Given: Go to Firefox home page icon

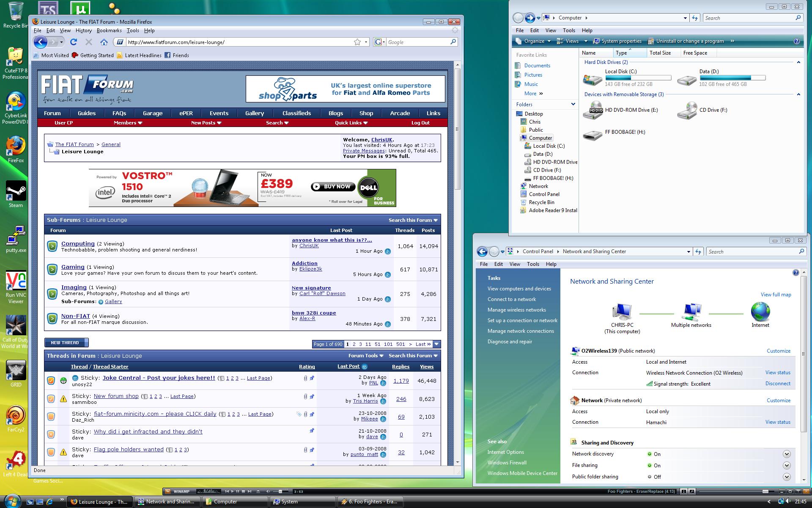Looking at the screenshot, I should (x=104, y=42).
